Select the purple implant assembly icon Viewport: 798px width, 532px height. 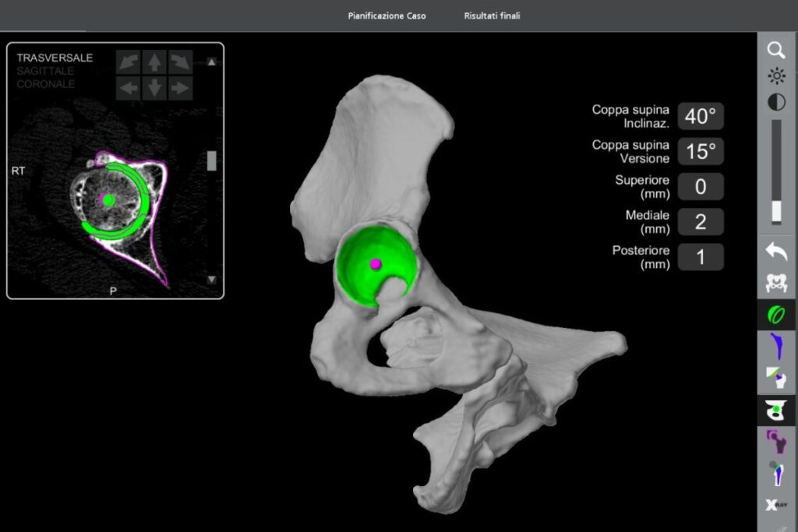pyautogui.click(x=776, y=442)
